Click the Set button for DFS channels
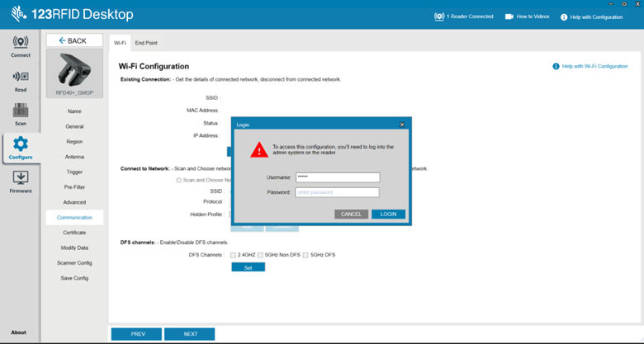 pyautogui.click(x=248, y=267)
